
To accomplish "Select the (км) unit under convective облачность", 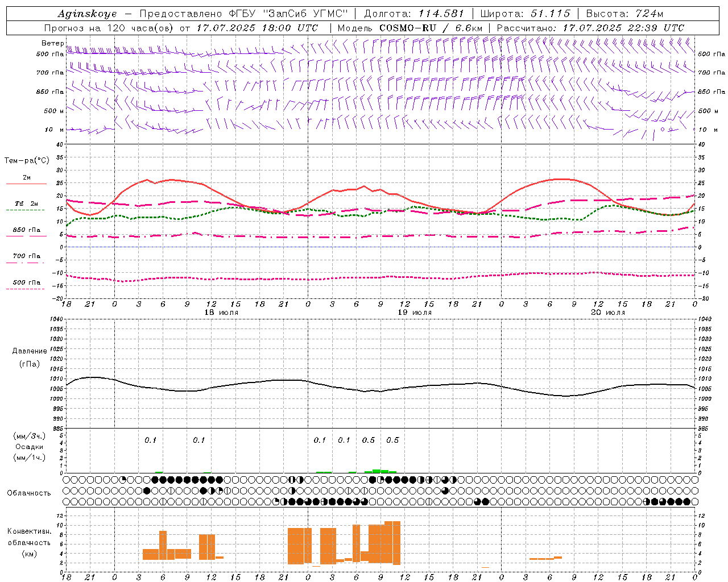I will point(30,554).
